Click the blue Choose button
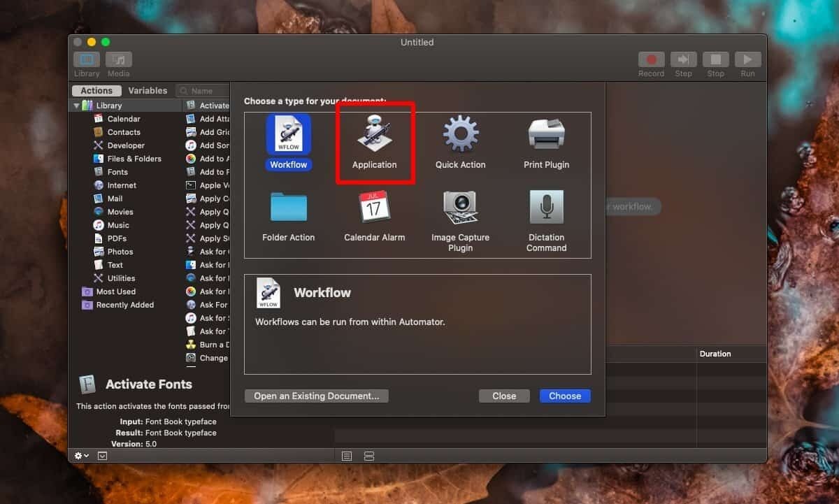The image size is (839, 504). pos(564,396)
